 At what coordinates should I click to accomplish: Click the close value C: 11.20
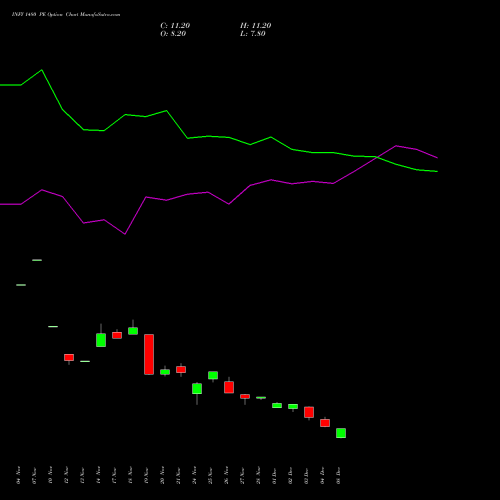click(175, 26)
